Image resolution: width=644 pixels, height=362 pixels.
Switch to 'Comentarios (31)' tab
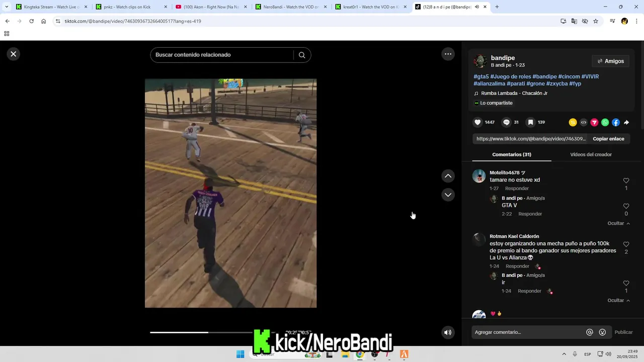[512, 154]
